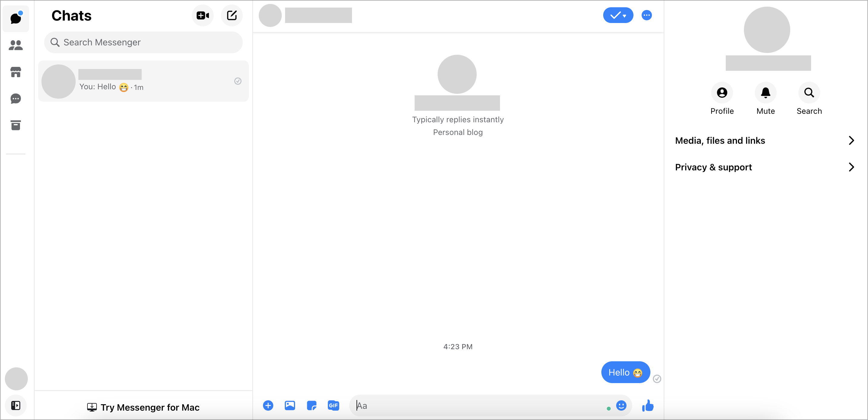Open the People tab in the sidebar
Image resolution: width=868 pixels, height=420 pixels.
(16, 45)
